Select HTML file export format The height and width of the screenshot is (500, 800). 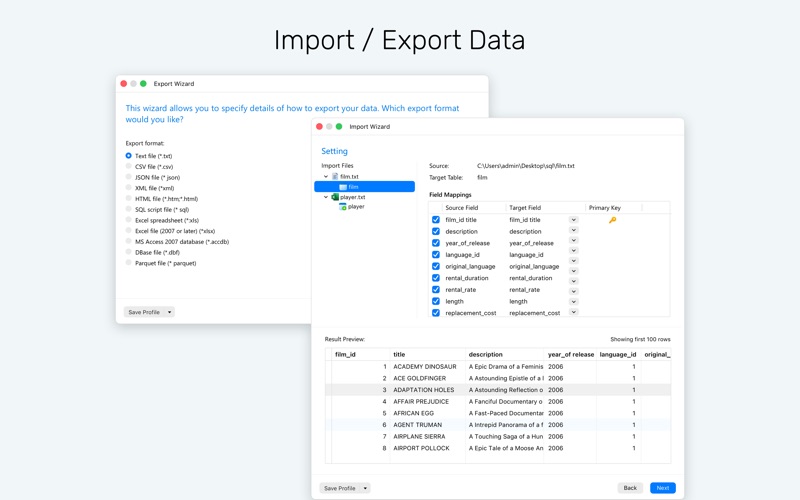129,198
